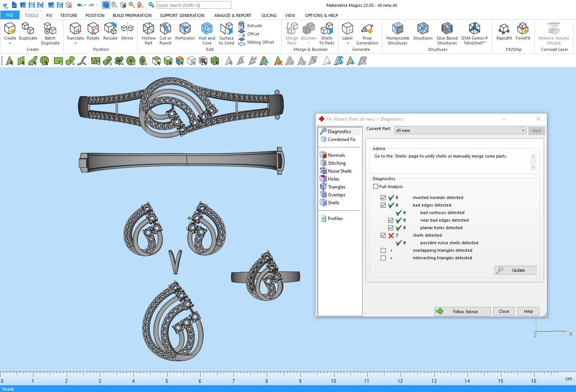Check the overlapping triangles detected box

tap(383, 250)
